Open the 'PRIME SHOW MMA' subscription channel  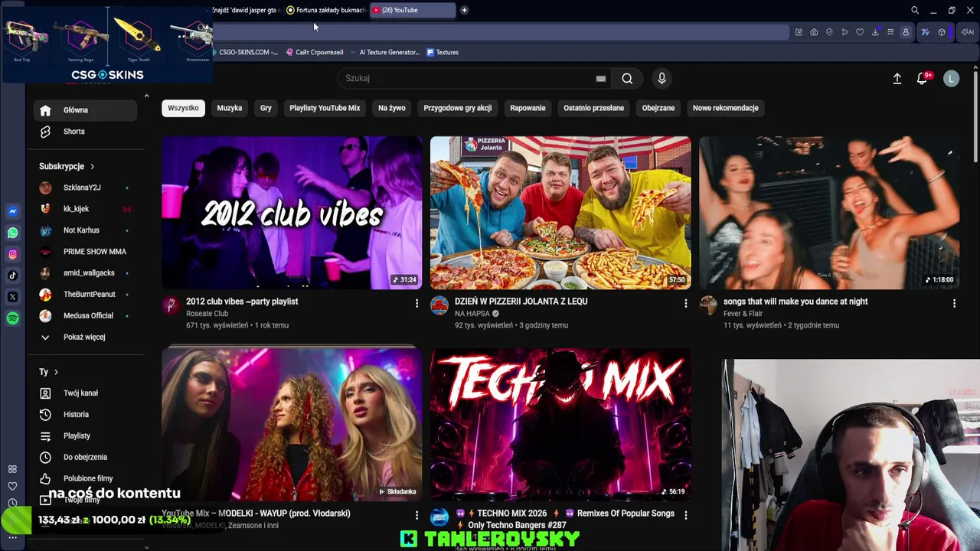click(x=85, y=252)
